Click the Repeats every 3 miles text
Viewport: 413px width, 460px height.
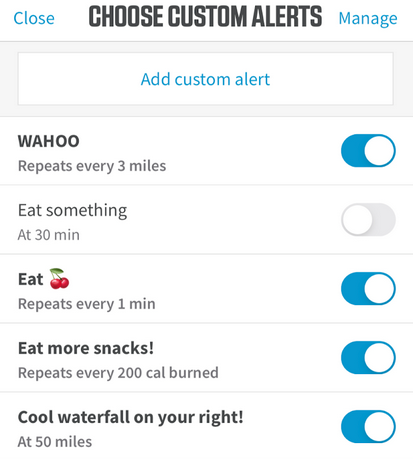coord(92,166)
